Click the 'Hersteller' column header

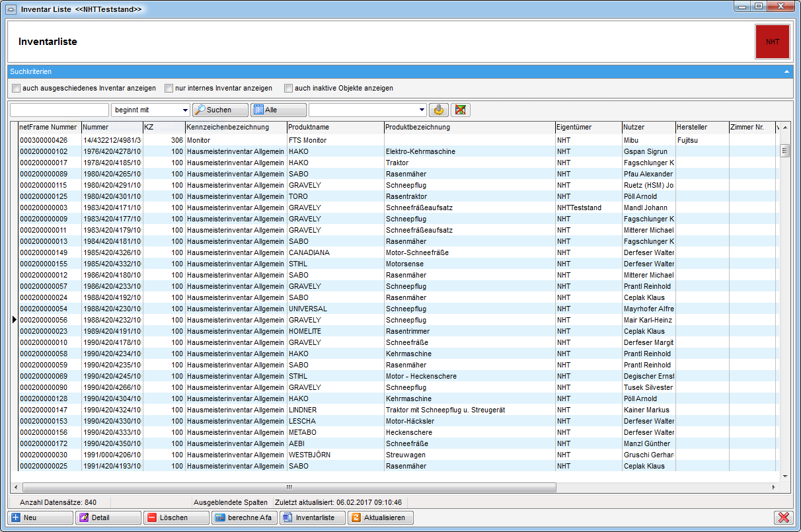pos(702,127)
